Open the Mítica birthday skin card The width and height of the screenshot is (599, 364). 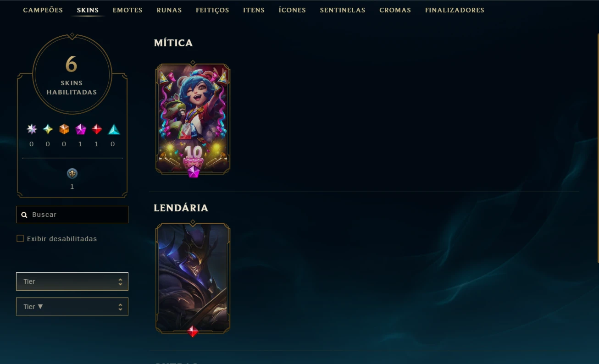[x=193, y=119]
